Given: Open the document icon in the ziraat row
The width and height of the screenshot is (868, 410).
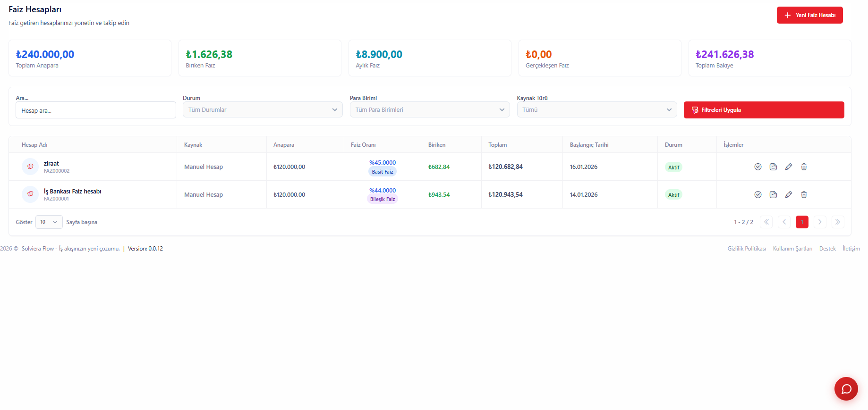Looking at the screenshot, I should tap(773, 167).
